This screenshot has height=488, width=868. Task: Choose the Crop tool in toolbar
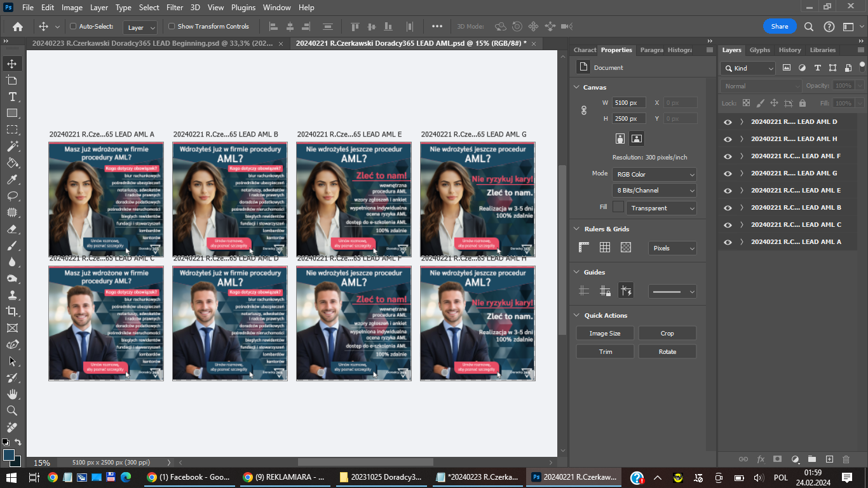[x=12, y=311]
